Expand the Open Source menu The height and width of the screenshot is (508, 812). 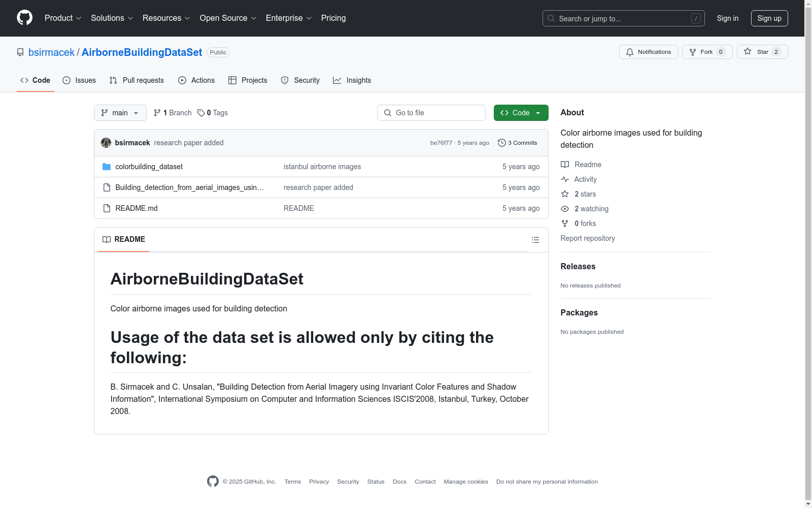(228, 18)
